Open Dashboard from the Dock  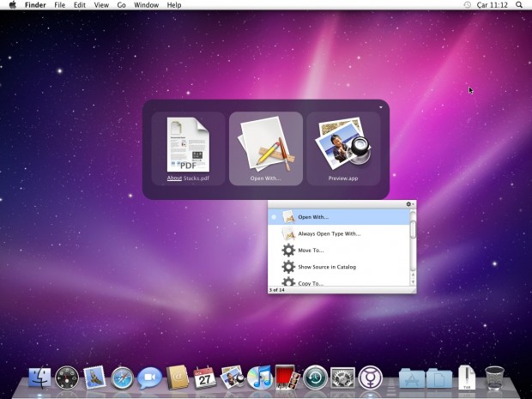click(67, 378)
